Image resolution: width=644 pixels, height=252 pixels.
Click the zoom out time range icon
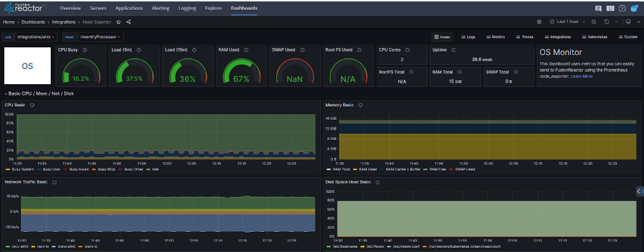point(594,22)
